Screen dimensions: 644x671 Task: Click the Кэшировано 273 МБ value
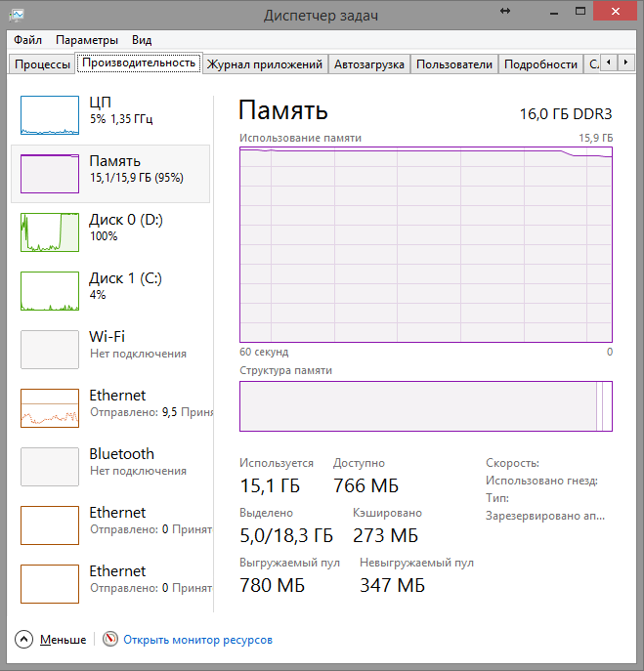pyautogui.click(x=385, y=536)
